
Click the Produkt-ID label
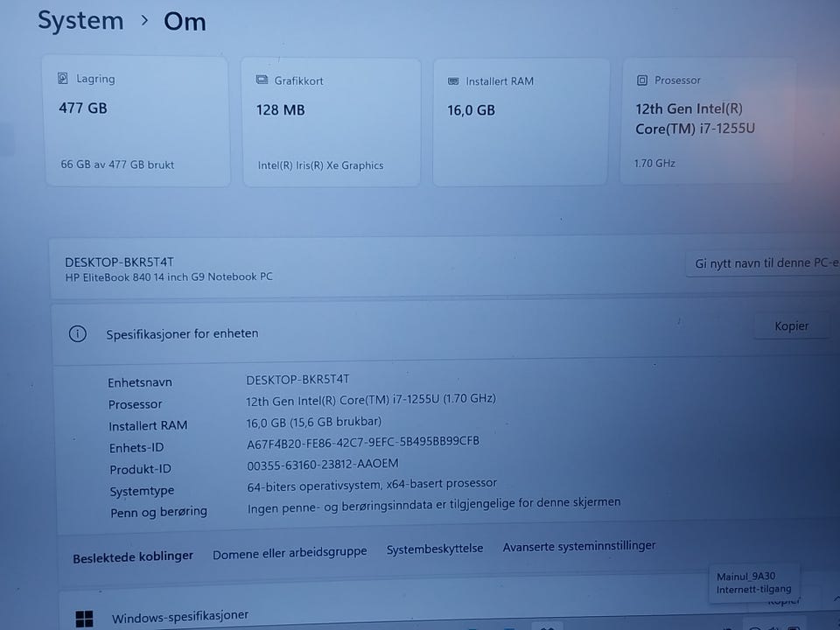pos(140,469)
